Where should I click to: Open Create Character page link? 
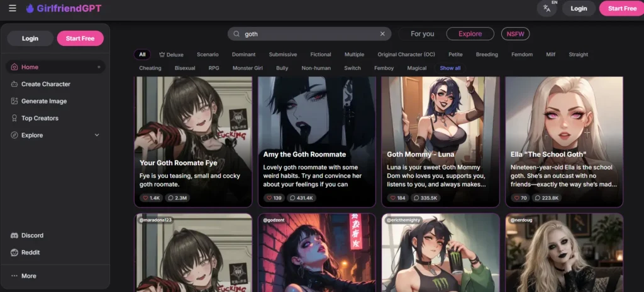[45, 84]
